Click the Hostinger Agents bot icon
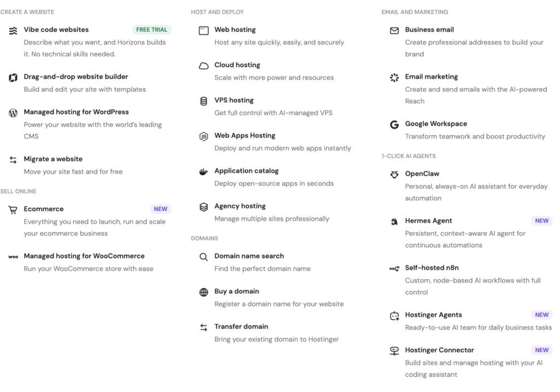This screenshot has width=560, height=392. pyautogui.click(x=394, y=315)
